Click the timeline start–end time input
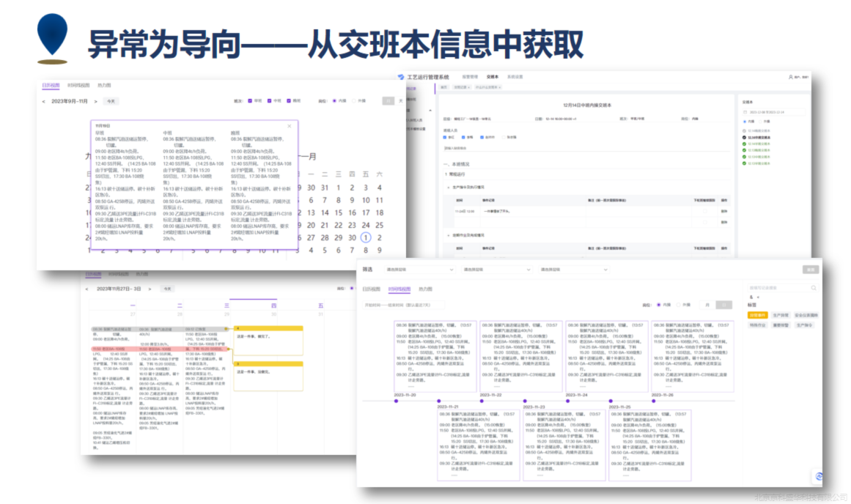Viewport: 851px width, 504px height. [x=404, y=305]
